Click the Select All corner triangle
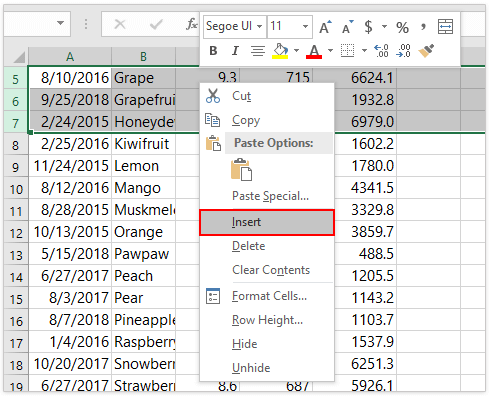 tap(19, 57)
